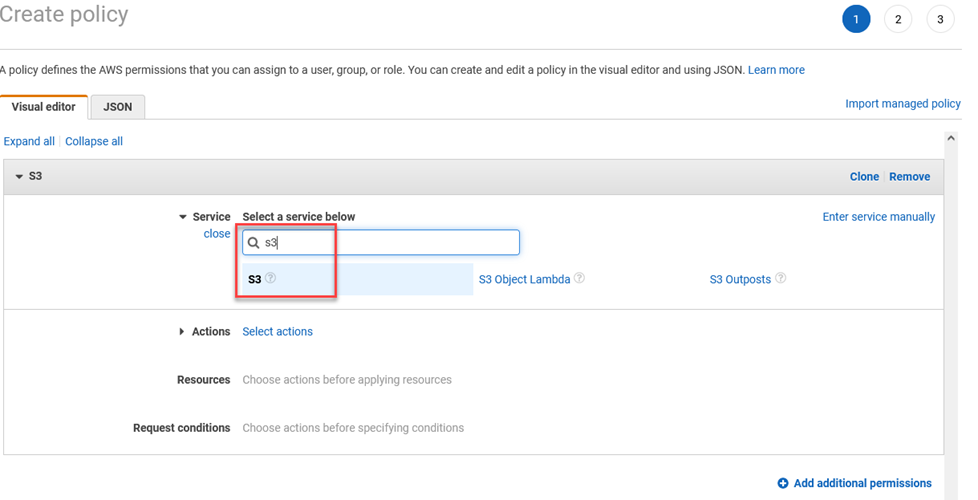Click the search magnifier icon in service field
The width and height of the screenshot is (978, 500).
[253, 243]
